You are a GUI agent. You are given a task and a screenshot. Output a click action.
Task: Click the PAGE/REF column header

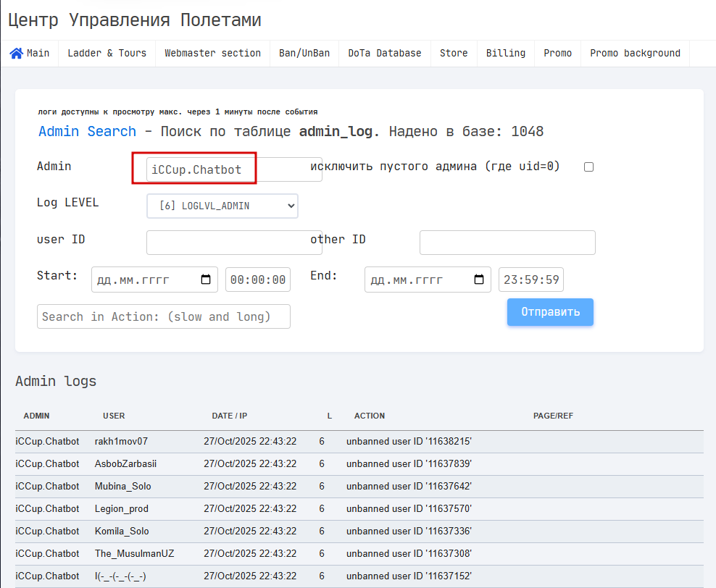point(553,416)
